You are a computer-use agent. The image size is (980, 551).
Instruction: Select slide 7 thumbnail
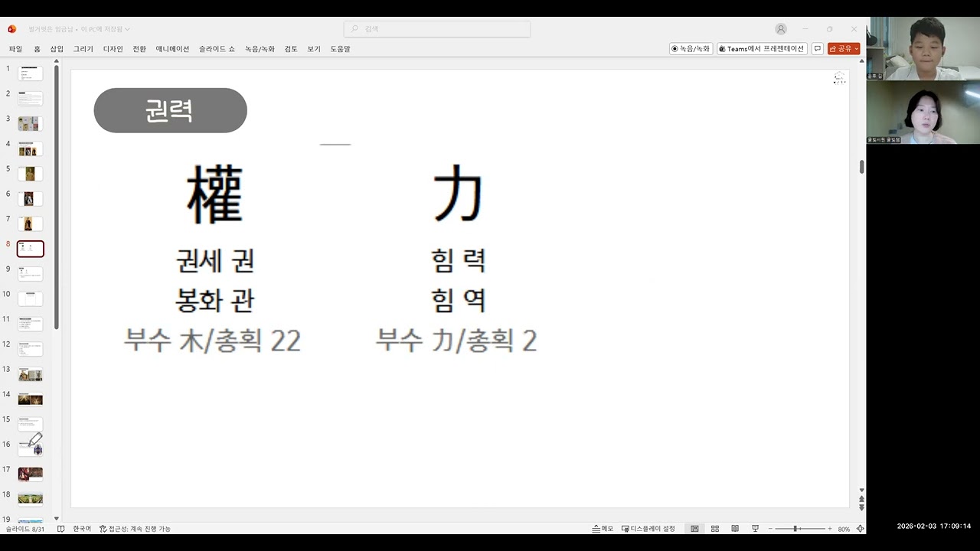coord(31,224)
